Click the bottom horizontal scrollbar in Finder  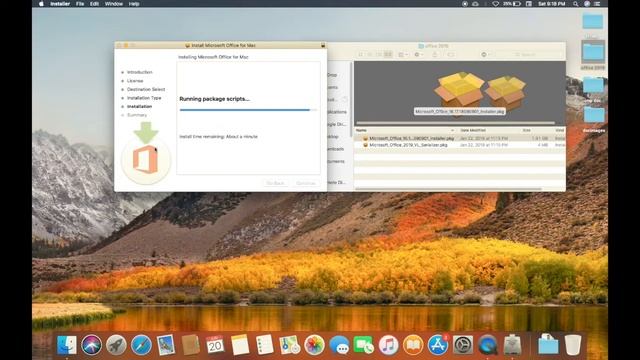coord(448,189)
